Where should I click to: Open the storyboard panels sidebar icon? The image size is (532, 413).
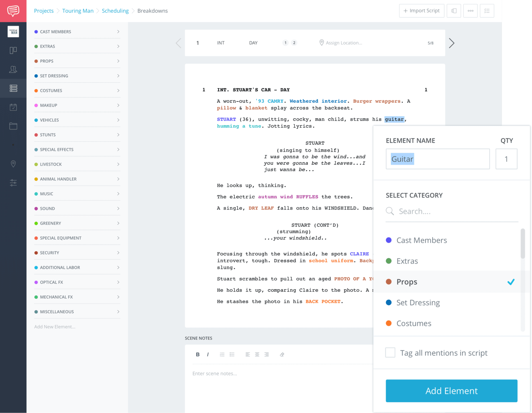[x=13, y=50]
